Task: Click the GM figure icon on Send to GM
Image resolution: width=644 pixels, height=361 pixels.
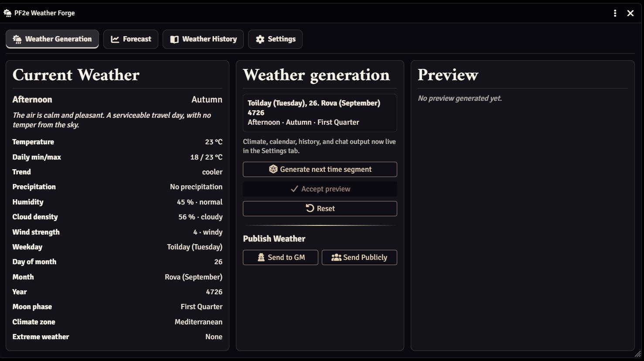Action: pos(261,257)
